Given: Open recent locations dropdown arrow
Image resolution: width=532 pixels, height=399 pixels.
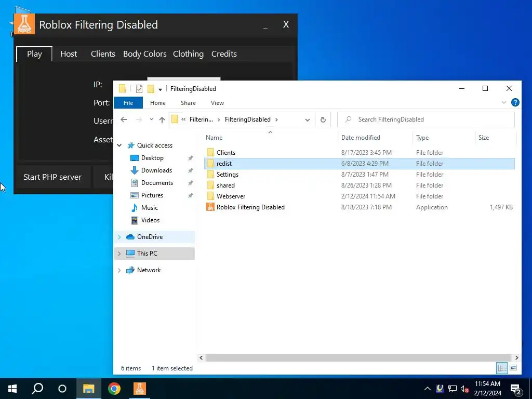Looking at the screenshot, I should 151,119.
